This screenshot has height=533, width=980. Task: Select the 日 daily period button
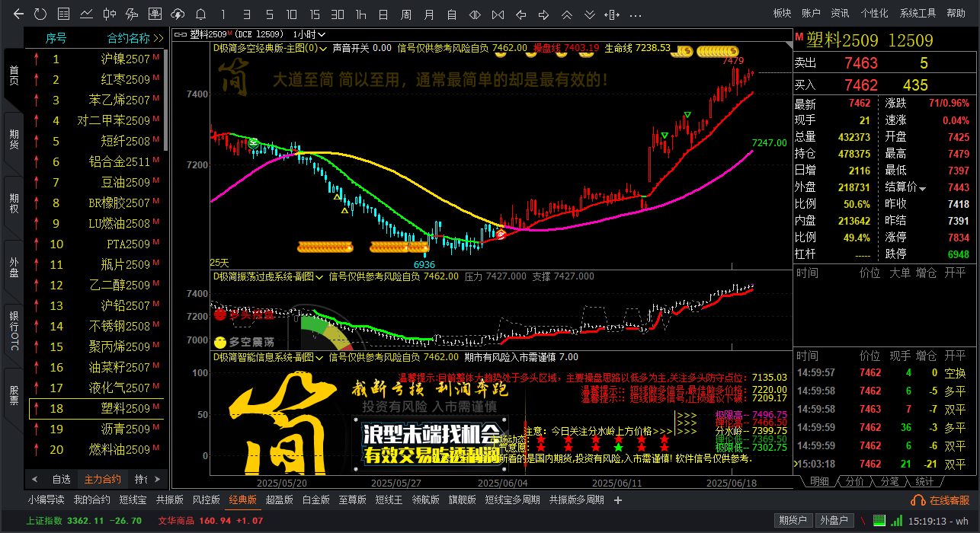383,14
